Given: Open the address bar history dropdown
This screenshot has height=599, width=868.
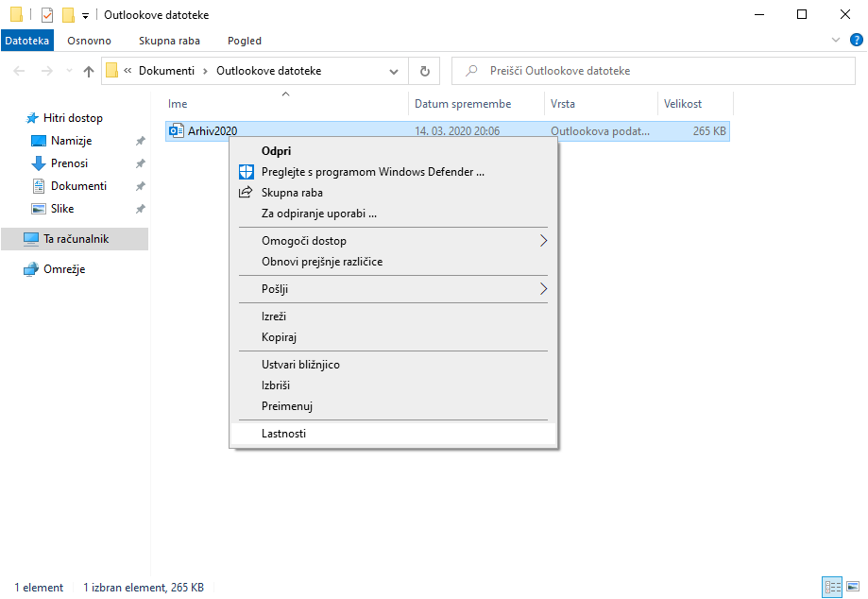Looking at the screenshot, I should coord(394,72).
